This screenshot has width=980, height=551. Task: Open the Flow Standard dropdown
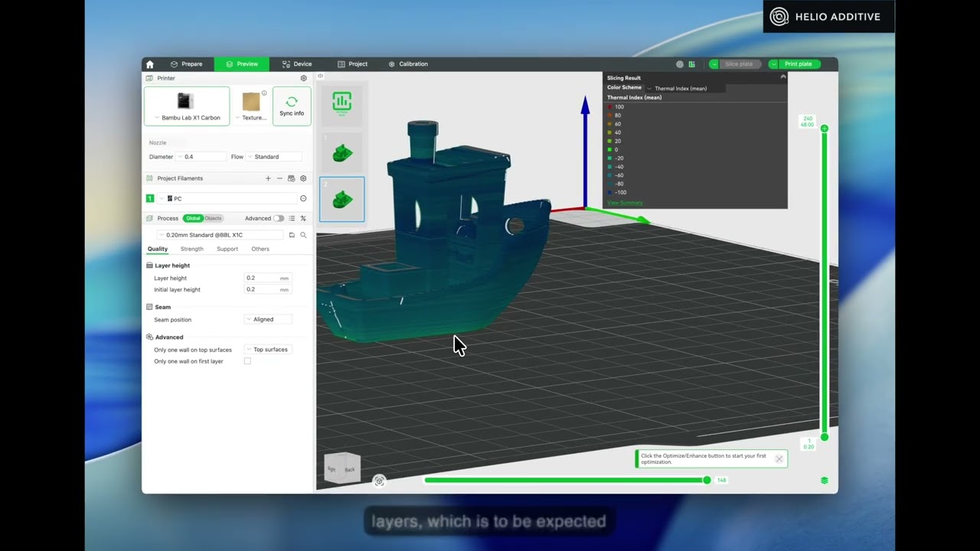(x=273, y=157)
